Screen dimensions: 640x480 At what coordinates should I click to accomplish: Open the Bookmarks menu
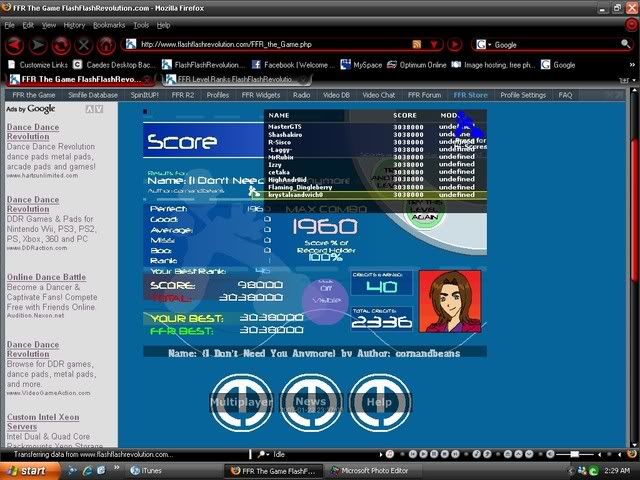pyautogui.click(x=109, y=24)
